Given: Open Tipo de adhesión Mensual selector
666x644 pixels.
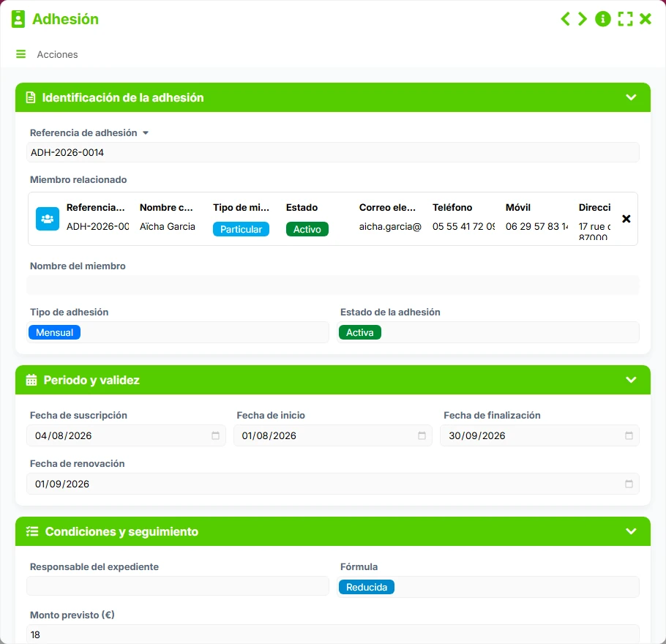Looking at the screenshot, I should pos(178,332).
